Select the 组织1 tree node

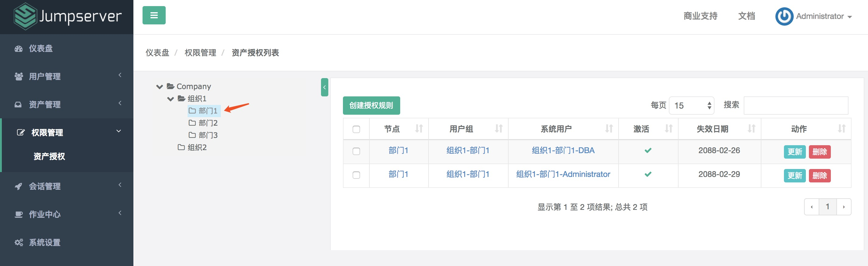pos(197,99)
